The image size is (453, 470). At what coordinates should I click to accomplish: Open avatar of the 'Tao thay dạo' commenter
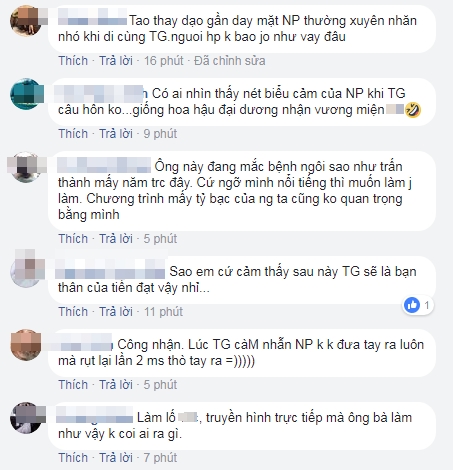(x=26, y=21)
